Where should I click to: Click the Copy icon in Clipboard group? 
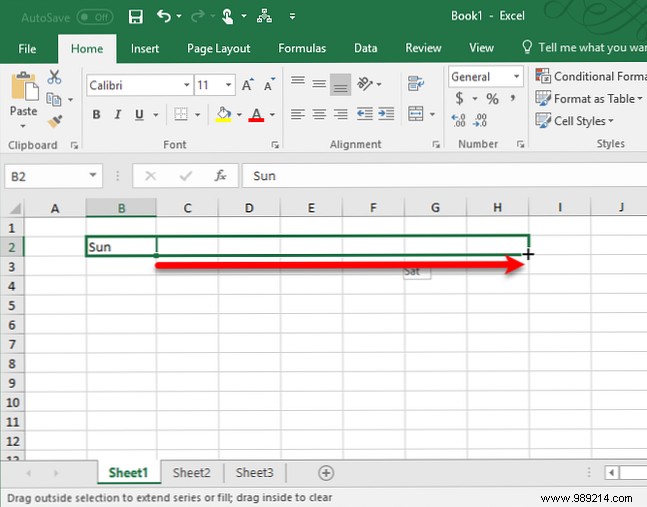pos(54,99)
